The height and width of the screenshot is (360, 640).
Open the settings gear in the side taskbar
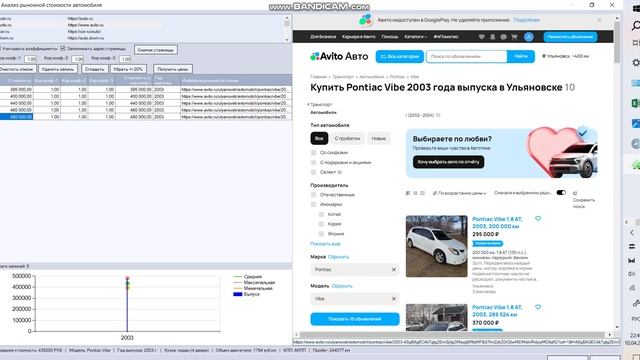tap(636, 62)
